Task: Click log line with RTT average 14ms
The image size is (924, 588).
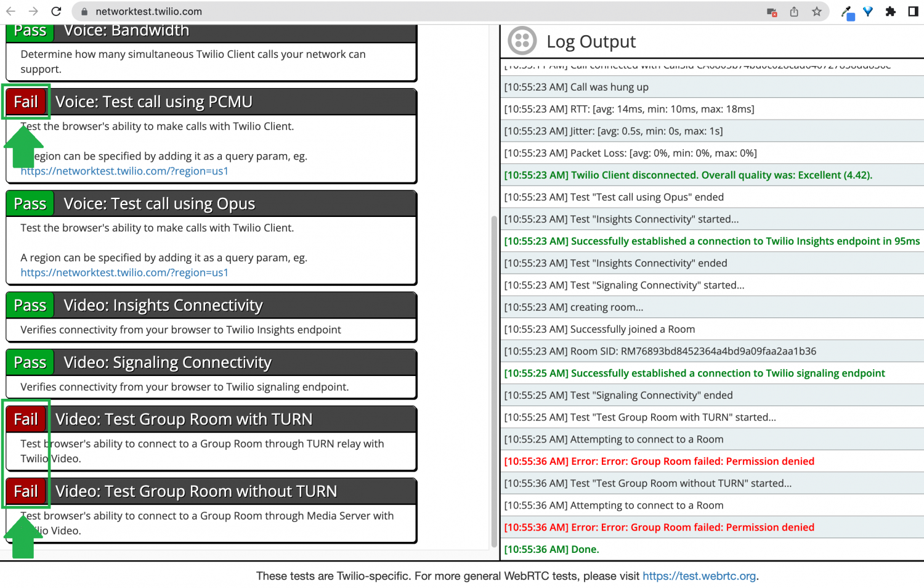Action: (x=712, y=109)
